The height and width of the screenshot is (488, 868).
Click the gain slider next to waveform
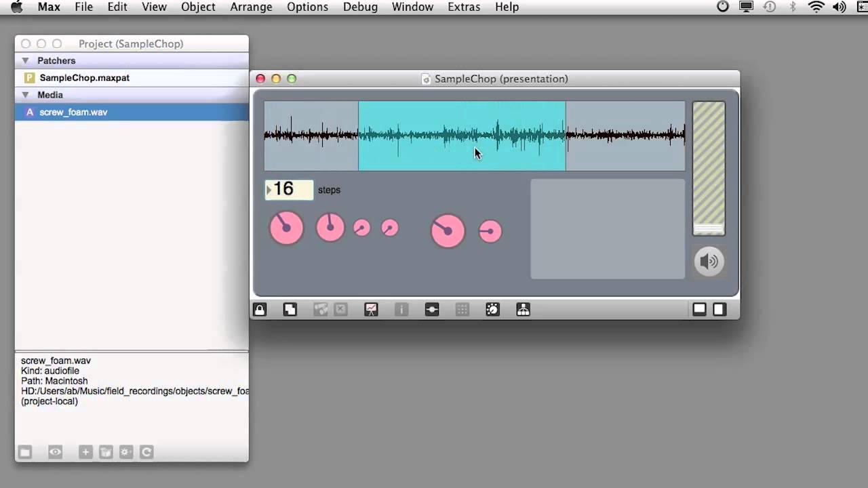coord(709,168)
